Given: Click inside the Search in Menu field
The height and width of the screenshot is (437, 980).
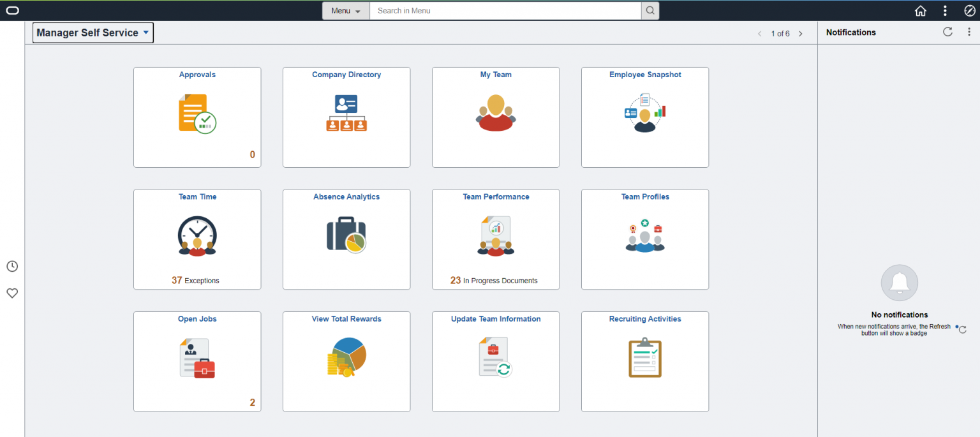Looking at the screenshot, I should [x=504, y=10].
